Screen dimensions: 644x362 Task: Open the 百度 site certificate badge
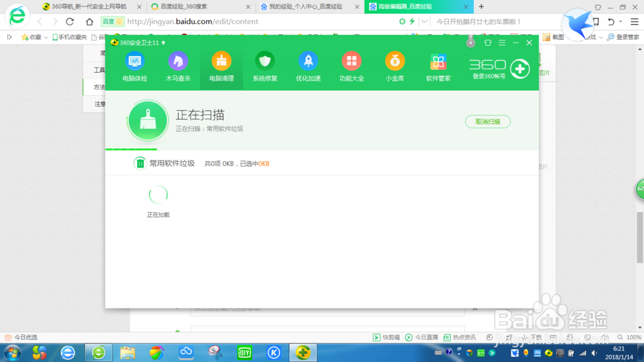coord(113,21)
